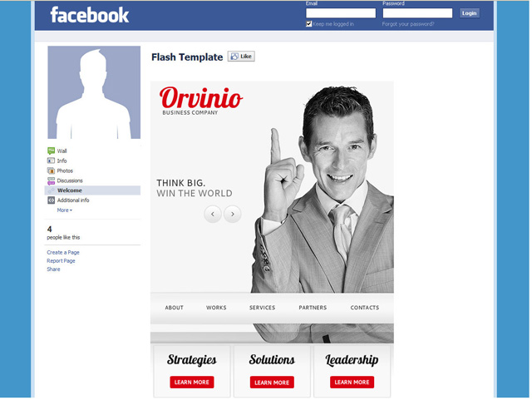Open the Photos tab
This screenshot has height=400, width=532.
point(65,170)
